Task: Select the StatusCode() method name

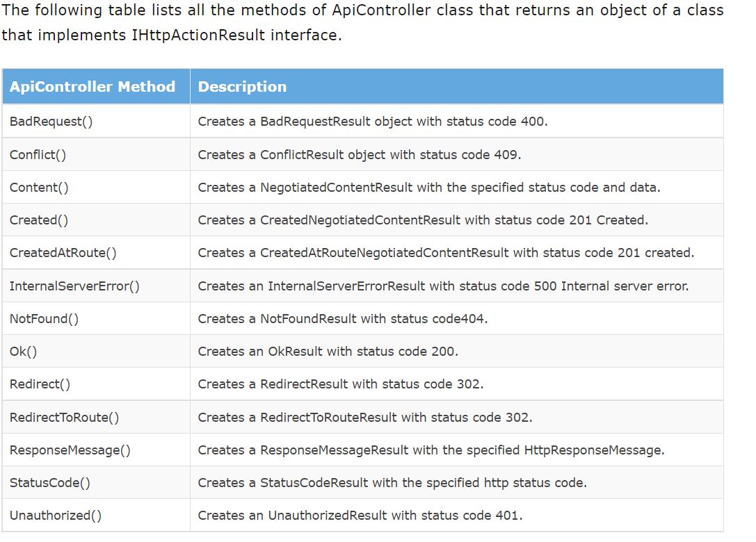Action: (50, 482)
